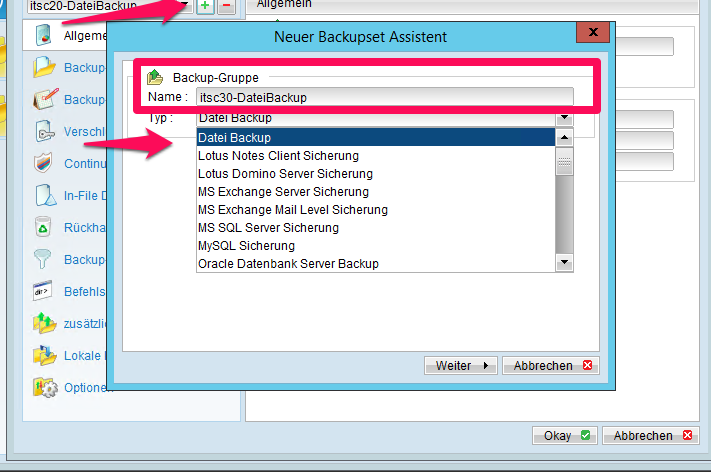711x472 pixels.
Task: Confirm settings with Okay button
Action: 565,435
